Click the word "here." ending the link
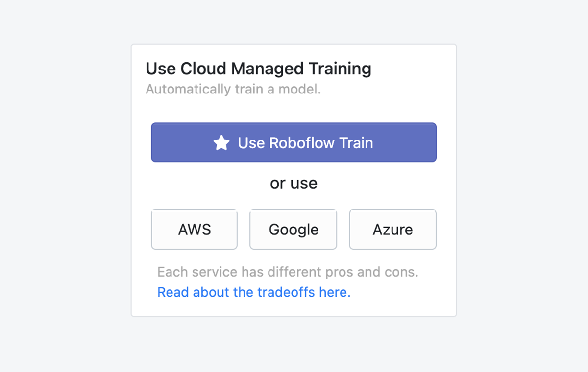 pos(335,292)
